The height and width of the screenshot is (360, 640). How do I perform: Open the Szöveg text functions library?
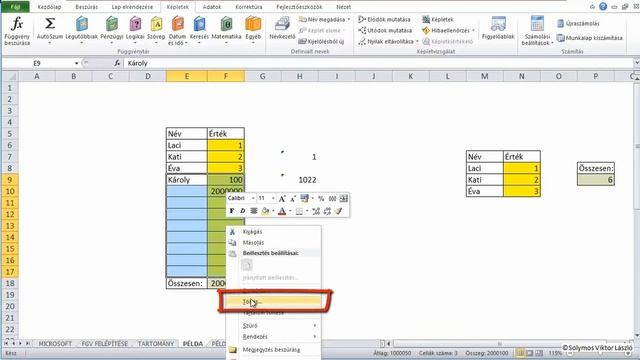pos(156,29)
